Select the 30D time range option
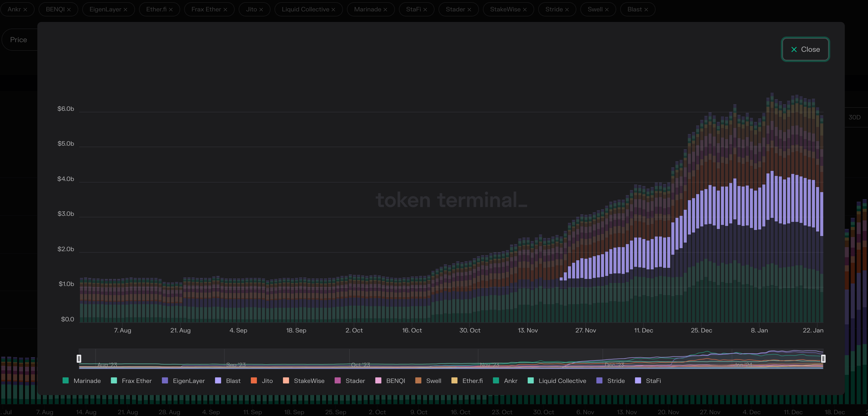 (x=854, y=117)
